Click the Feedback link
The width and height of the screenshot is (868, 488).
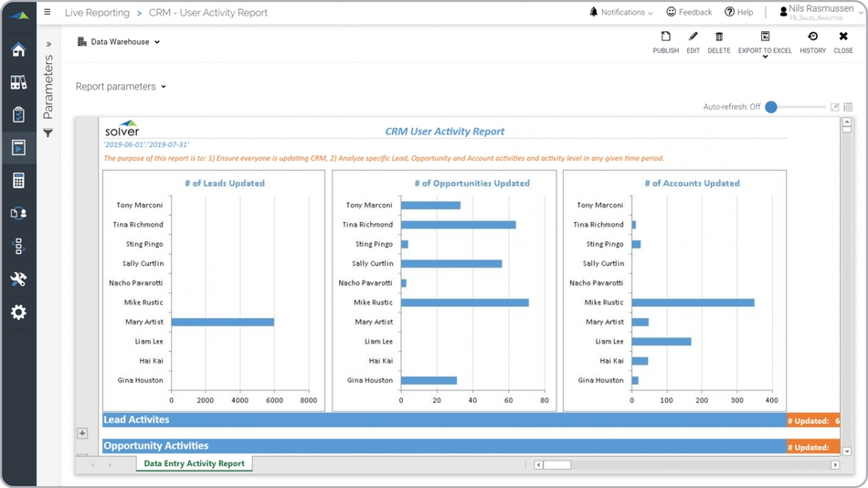click(689, 13)
